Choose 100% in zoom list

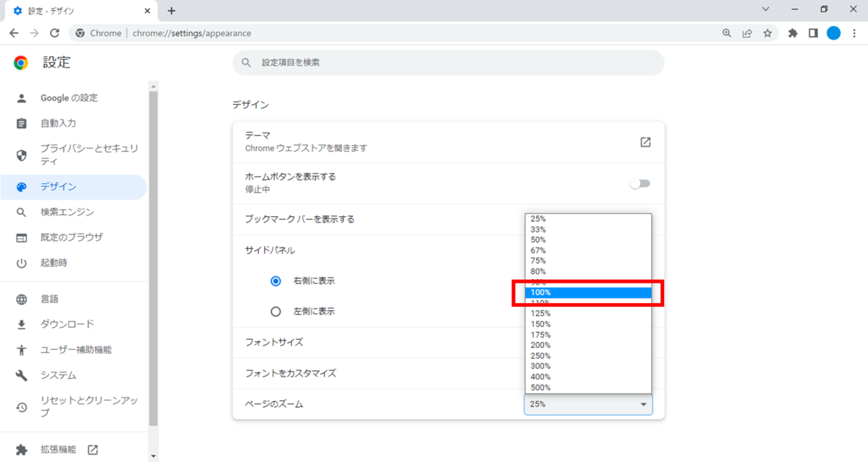[588, 292]
